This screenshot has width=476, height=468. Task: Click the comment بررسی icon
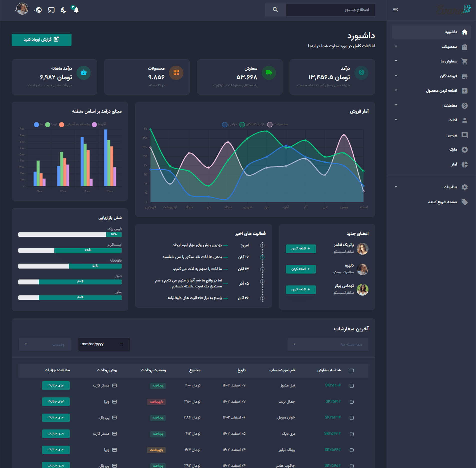(465, 135)
